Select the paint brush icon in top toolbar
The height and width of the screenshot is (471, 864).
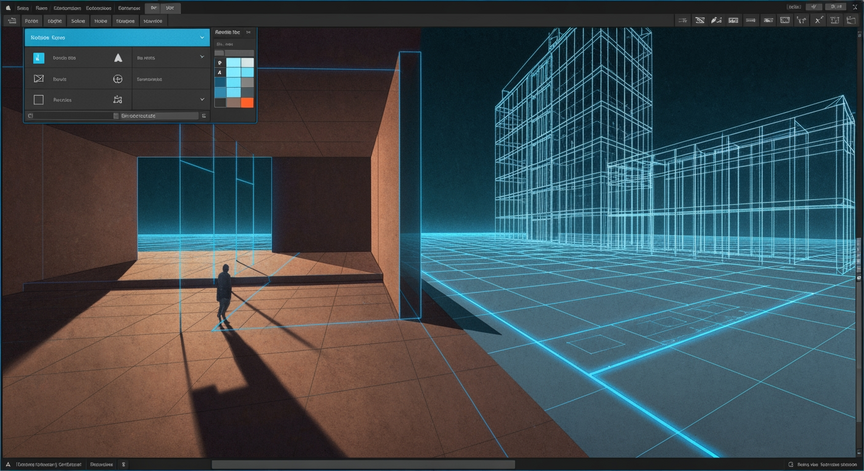point(716,20)
